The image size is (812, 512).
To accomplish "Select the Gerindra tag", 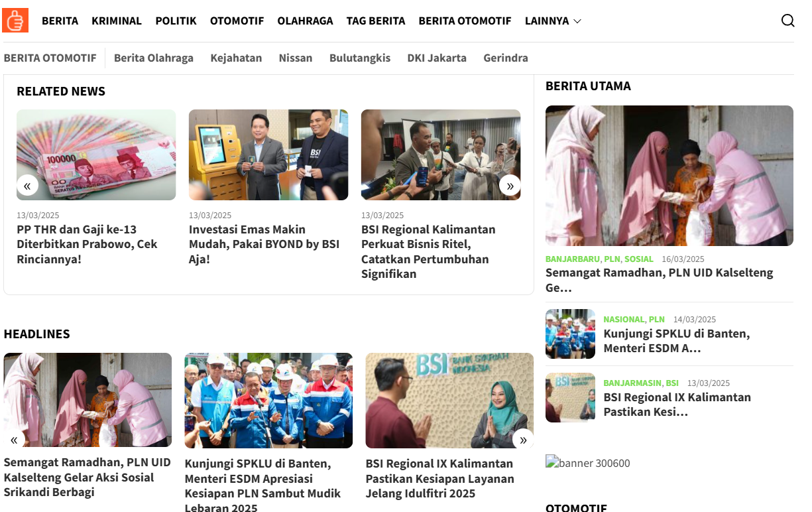I will tap(506, 58).
